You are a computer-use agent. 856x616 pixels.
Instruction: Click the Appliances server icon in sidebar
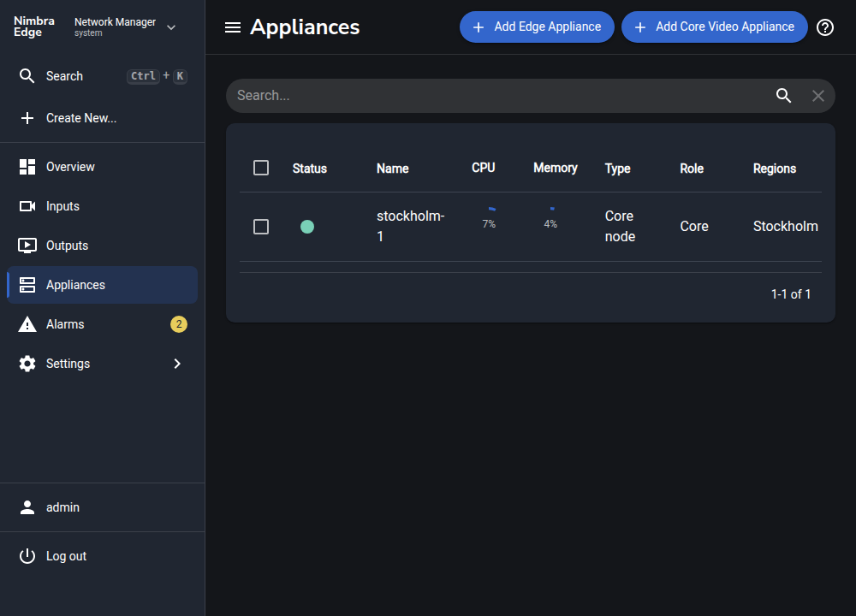pyautogui.click(x=27, y=285)
